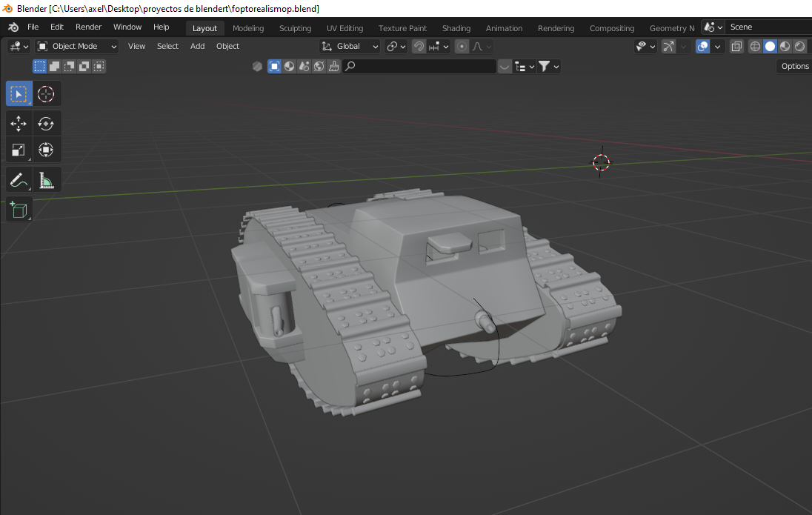Select the Select Box tool
Viewport: 812px width, 515px height.
pyautogui.click(x=19, y=94)
